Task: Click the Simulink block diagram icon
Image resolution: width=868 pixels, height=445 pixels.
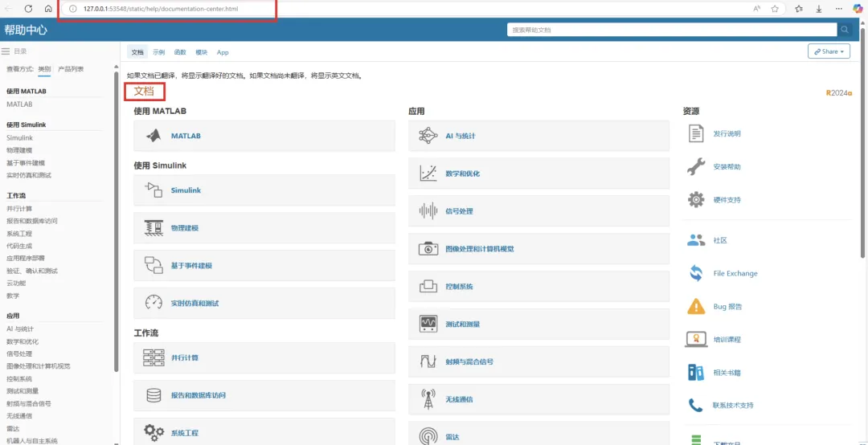Action: pos(154,190)
